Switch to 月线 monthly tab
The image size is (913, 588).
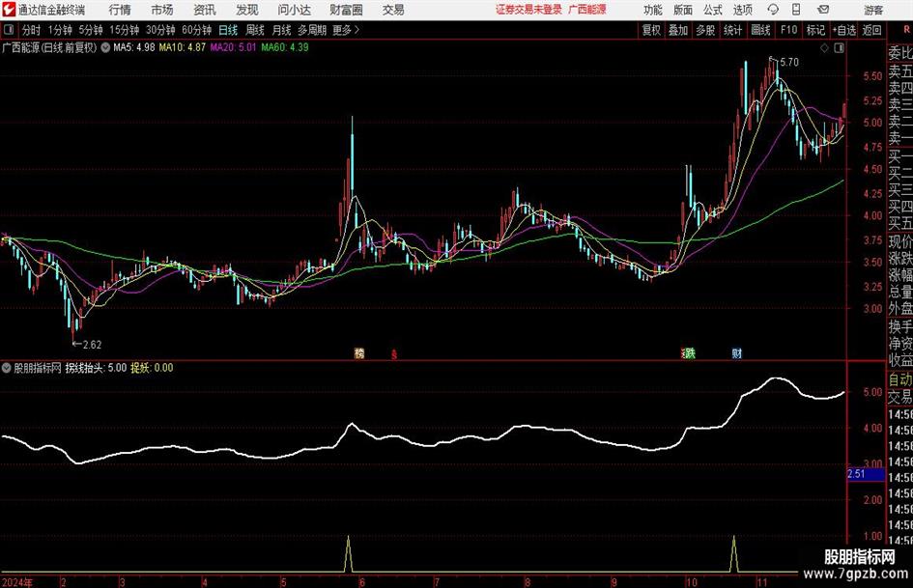[282, 30]
